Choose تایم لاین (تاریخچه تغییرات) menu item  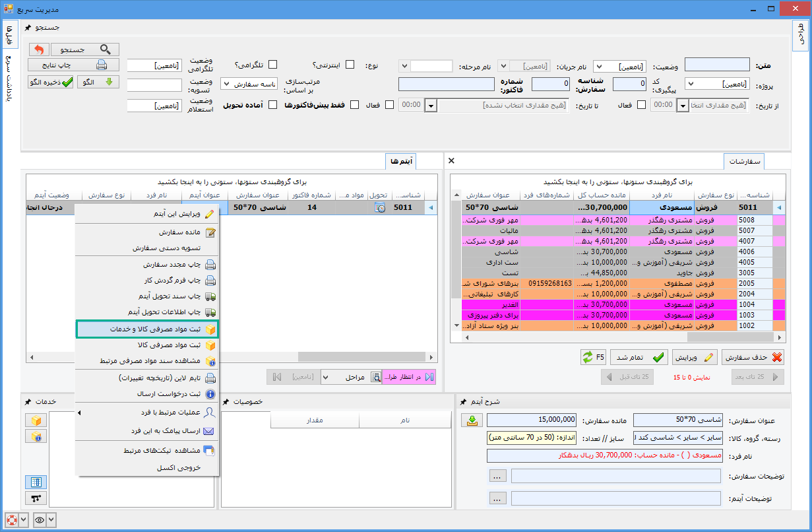147,378
